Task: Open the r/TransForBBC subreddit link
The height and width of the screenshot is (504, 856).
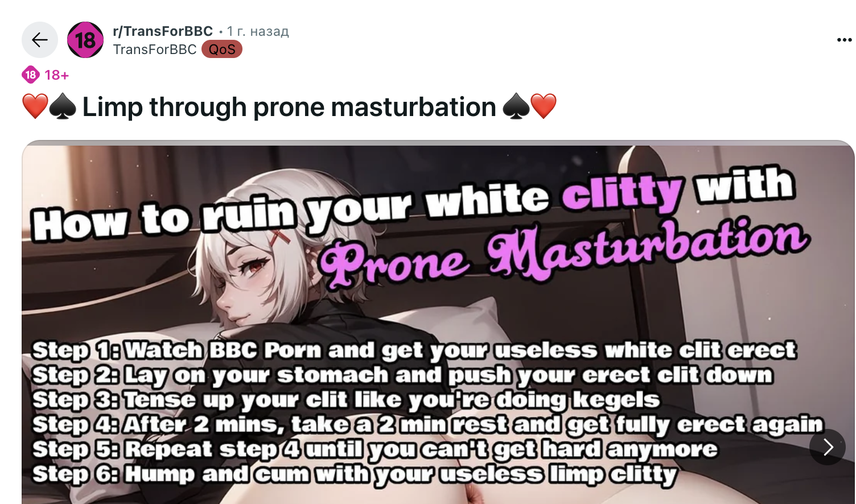Action: pyautogui.click(x=163, y=31)
